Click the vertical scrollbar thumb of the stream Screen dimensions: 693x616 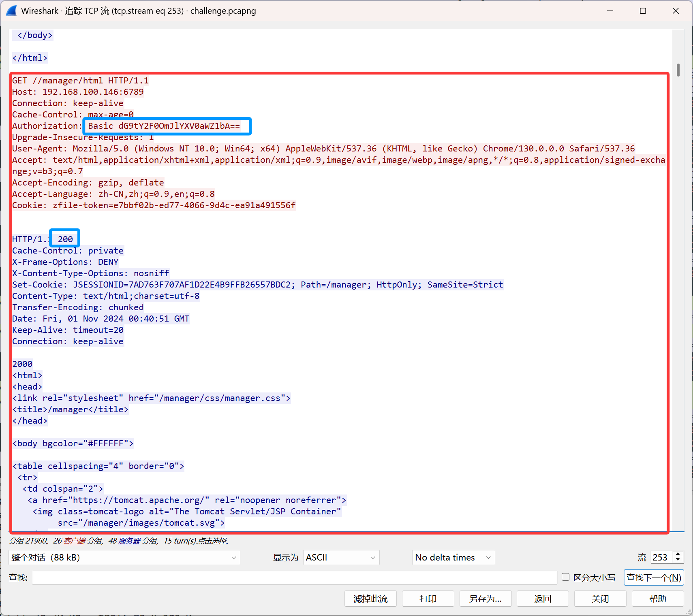678,70
